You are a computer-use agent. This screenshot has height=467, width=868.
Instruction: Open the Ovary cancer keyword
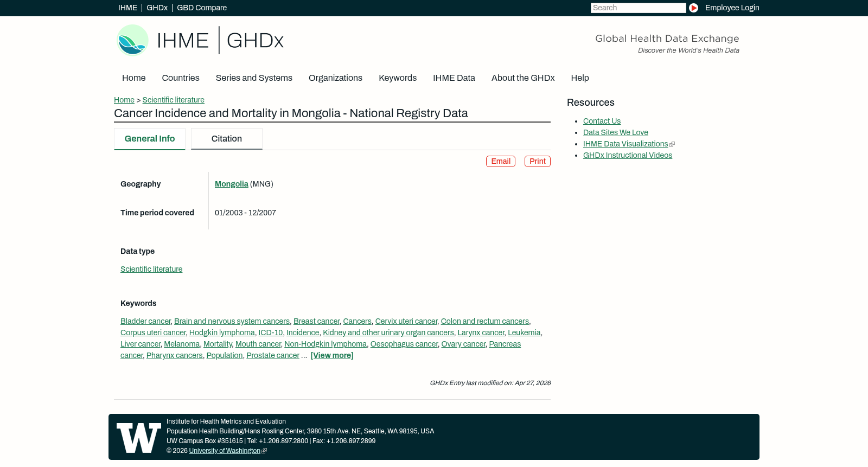(x=463, y=344)
